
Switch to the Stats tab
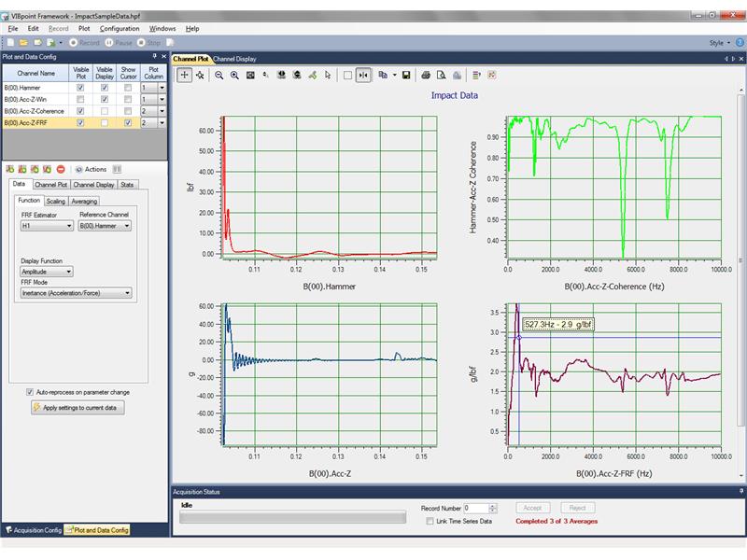coord(127,184)
